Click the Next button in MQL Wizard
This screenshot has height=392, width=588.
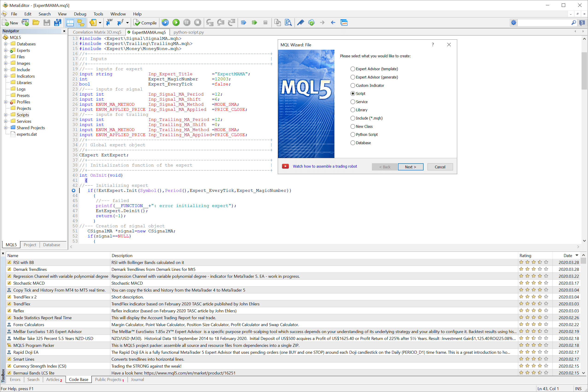(410, 167)
